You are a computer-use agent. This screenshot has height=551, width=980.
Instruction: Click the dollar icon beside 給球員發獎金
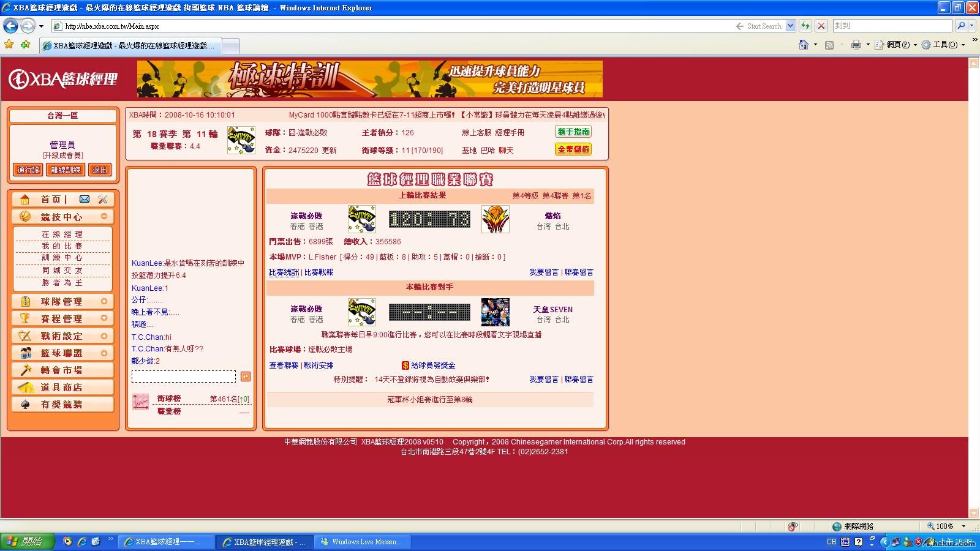coord(405,365)
